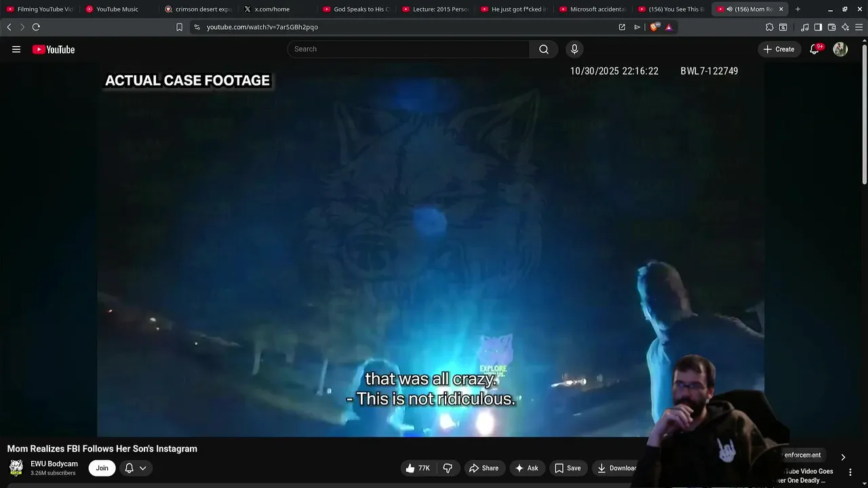Select the enforcement filter chip
Viewport: 868px width, 488px height.
[x=802, y=455]
